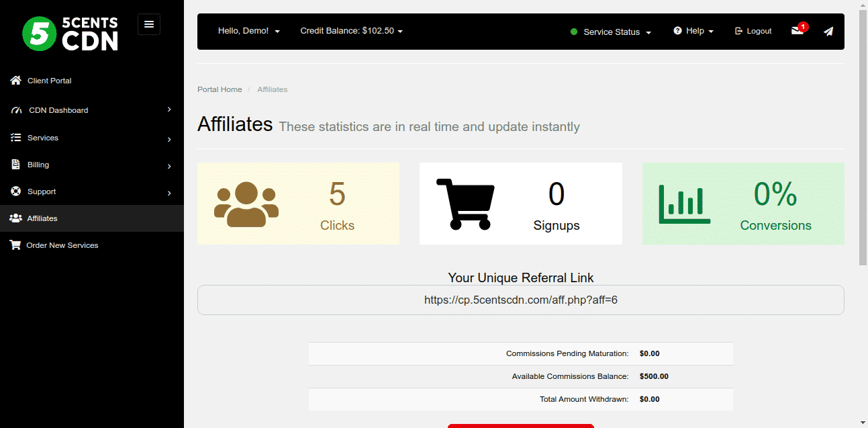
Task: Click the '5' Clicks count
Action: 337,194
